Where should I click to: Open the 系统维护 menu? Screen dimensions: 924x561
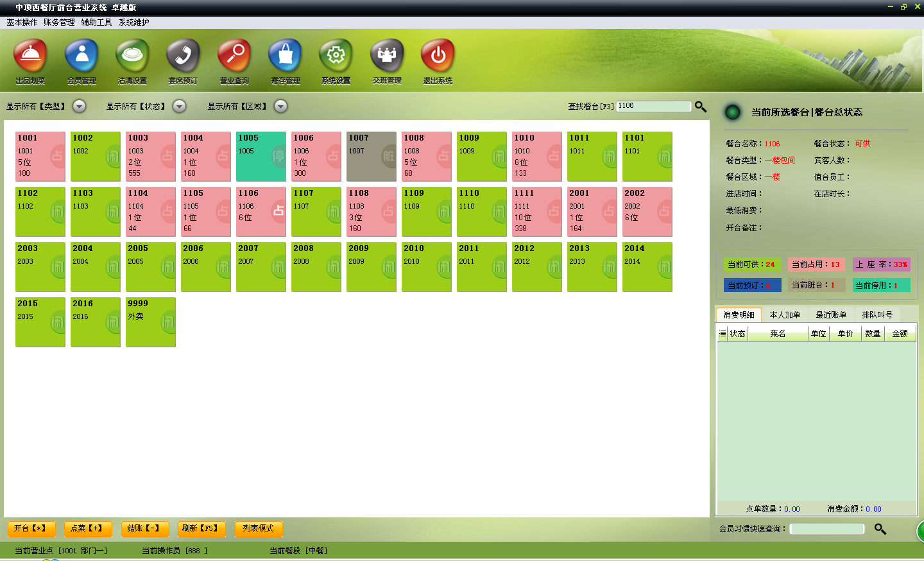pos(133,22)
